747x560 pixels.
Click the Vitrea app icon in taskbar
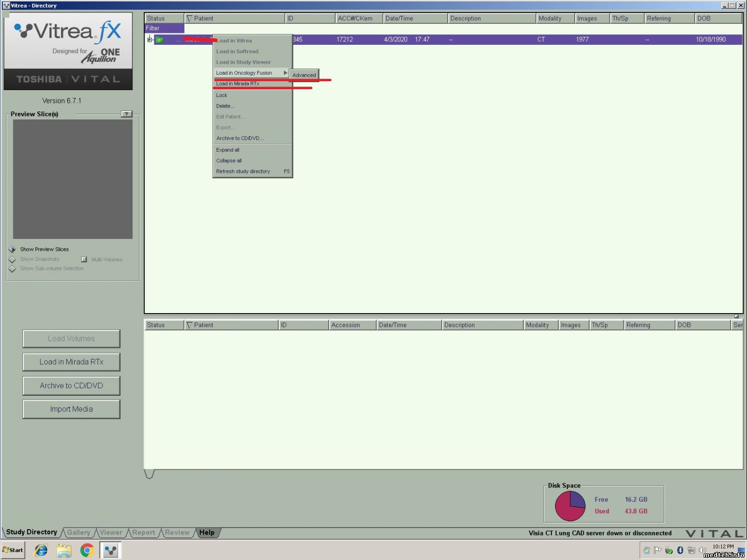click(111, 550)
